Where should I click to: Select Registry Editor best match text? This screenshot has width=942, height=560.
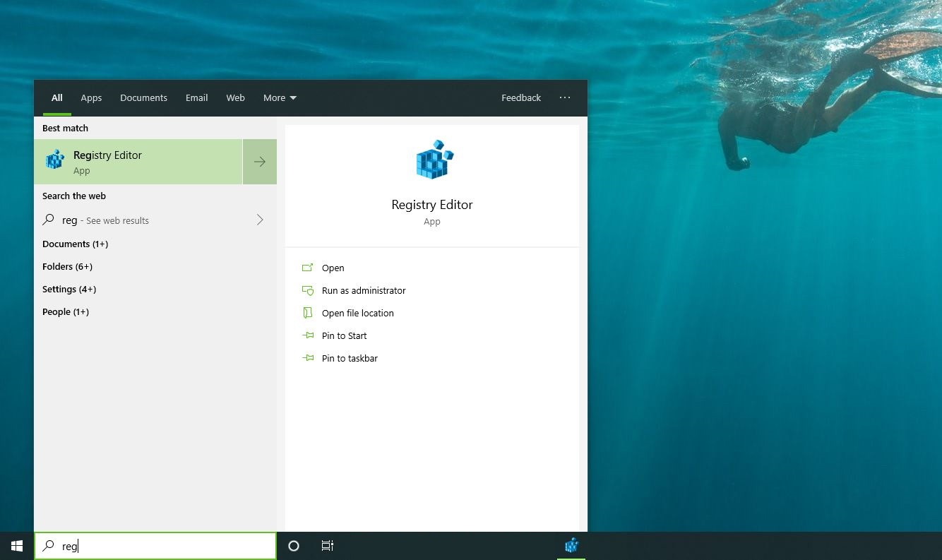pyautogui.click(x=107, y=155)
